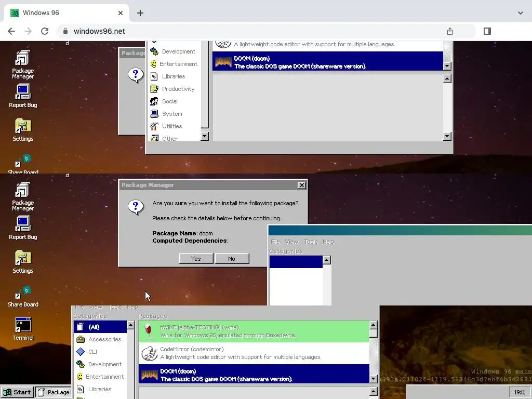The image size is (532, 399).
Task: Click the Windows 96 tab favicon
Action: [15, 13]
